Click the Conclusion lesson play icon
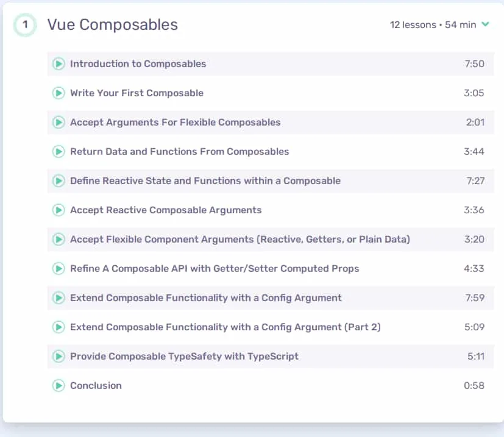Screen dimensions: 504x437 point(59,386)
